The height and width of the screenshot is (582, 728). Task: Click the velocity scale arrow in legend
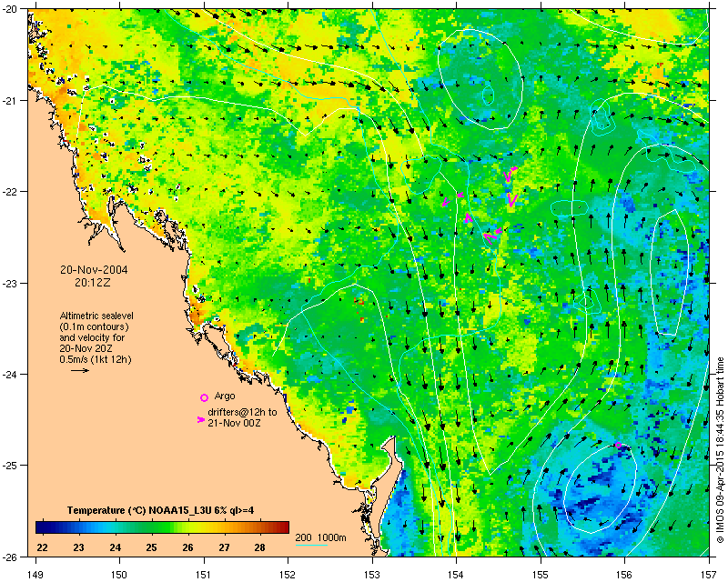click(x=80, y=370)
